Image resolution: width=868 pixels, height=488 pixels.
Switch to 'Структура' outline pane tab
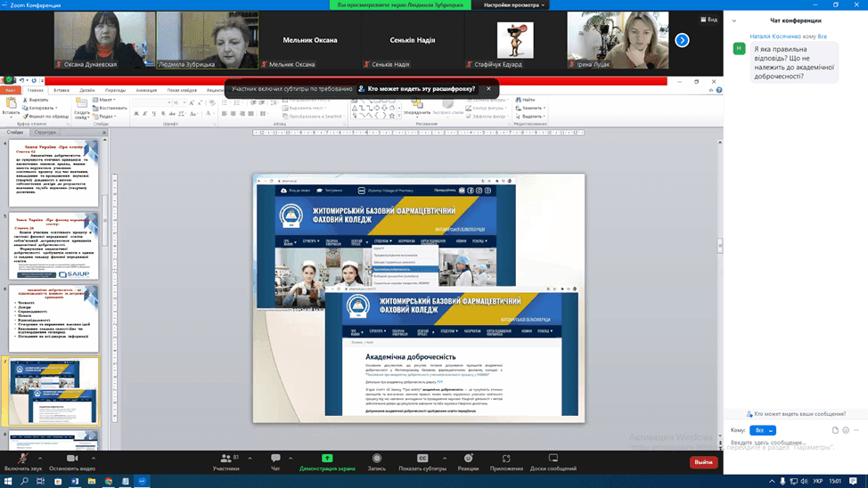coord(45,132)
